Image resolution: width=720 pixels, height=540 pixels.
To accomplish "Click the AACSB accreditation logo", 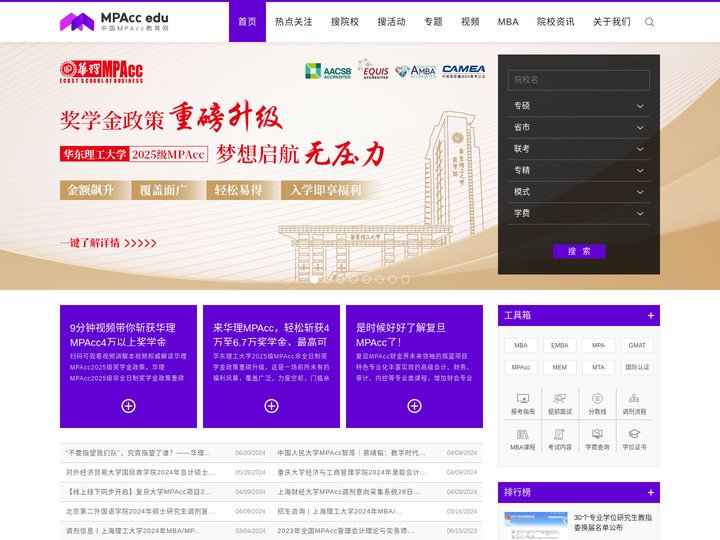I will pyautogui.click(x=328, y=71).
